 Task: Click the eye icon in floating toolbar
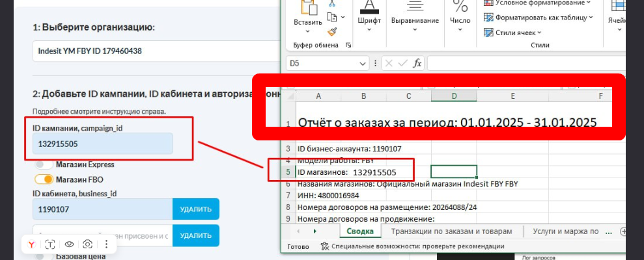[68, 244]
